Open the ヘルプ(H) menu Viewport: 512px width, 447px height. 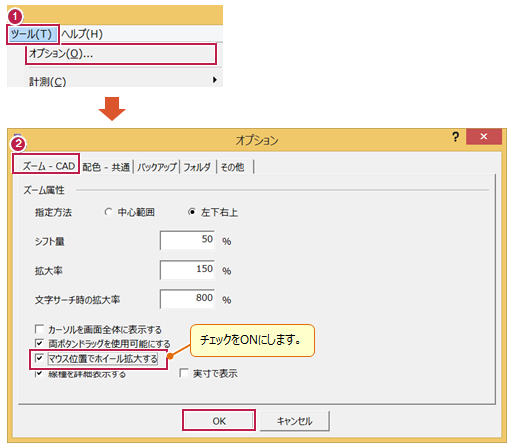coord(82,34)
